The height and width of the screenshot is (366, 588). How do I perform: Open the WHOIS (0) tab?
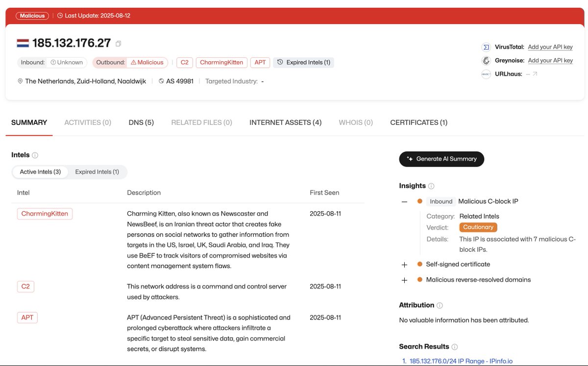(x=356, y=122)
